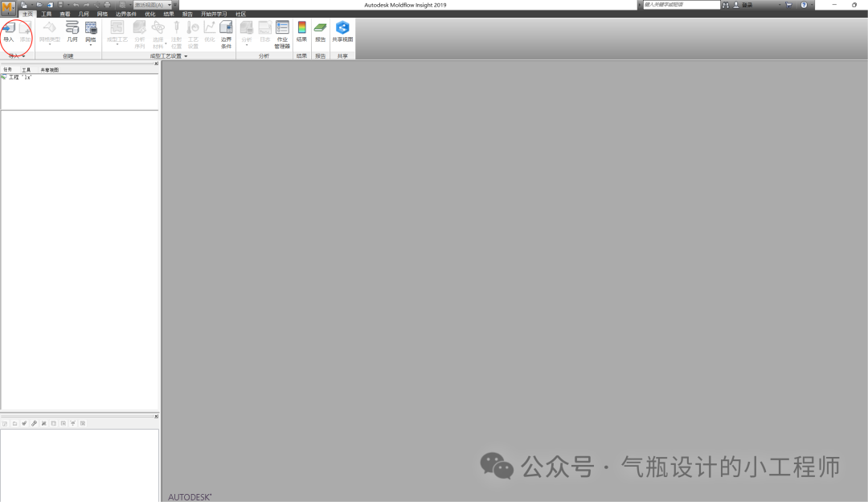Click the undo arrow in quick access toolbar
868x502 pixels.
76,5
